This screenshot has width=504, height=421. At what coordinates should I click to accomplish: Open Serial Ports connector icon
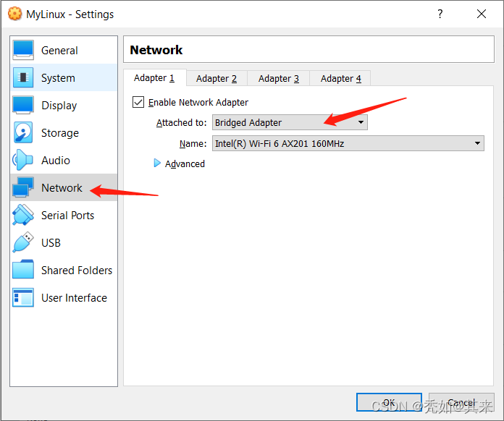[x=23, y=215]
